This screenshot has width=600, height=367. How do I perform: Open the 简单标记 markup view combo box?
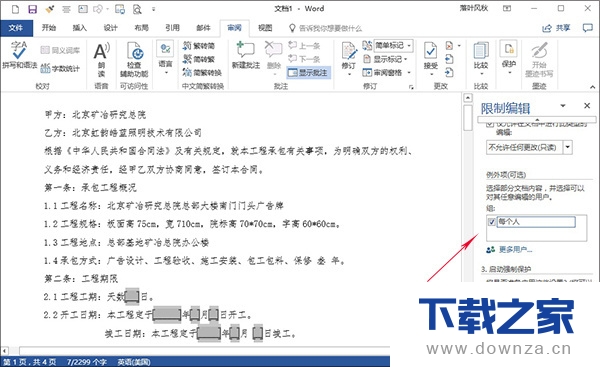tap(393, 46)
